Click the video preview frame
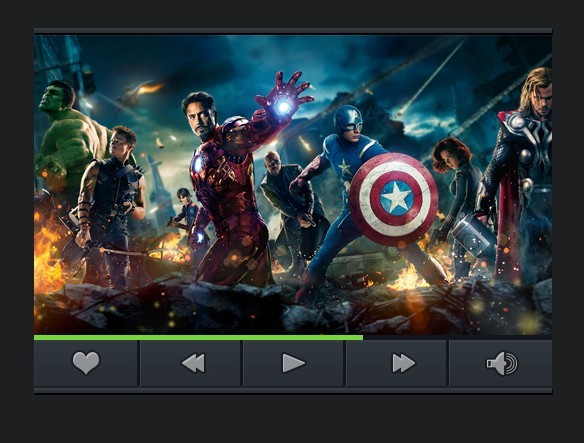Screen dimensions: 584x443 (293, 185)
